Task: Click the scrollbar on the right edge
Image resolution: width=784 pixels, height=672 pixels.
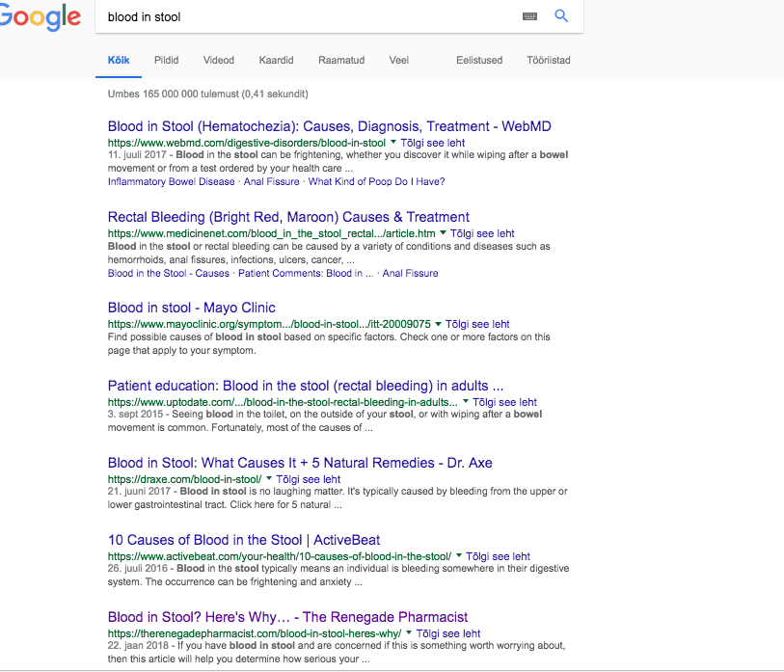Action: (778, 337)
